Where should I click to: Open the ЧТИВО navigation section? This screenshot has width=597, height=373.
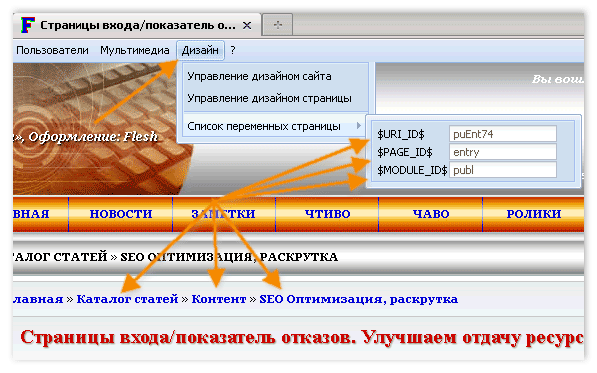(327, 214)
